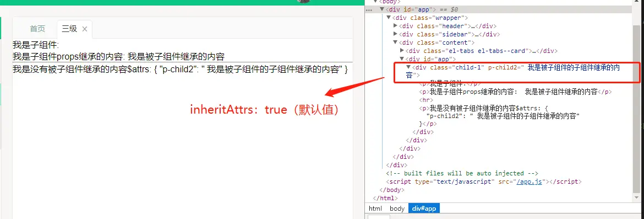This screenshot has width=644, height=219.
Task: Select the script type="text/javascript" line
Action: [483, 181]
